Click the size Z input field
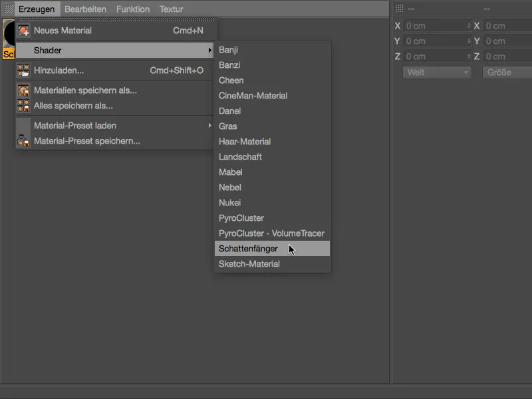This screenshot has height=399, width=532. 507,57
